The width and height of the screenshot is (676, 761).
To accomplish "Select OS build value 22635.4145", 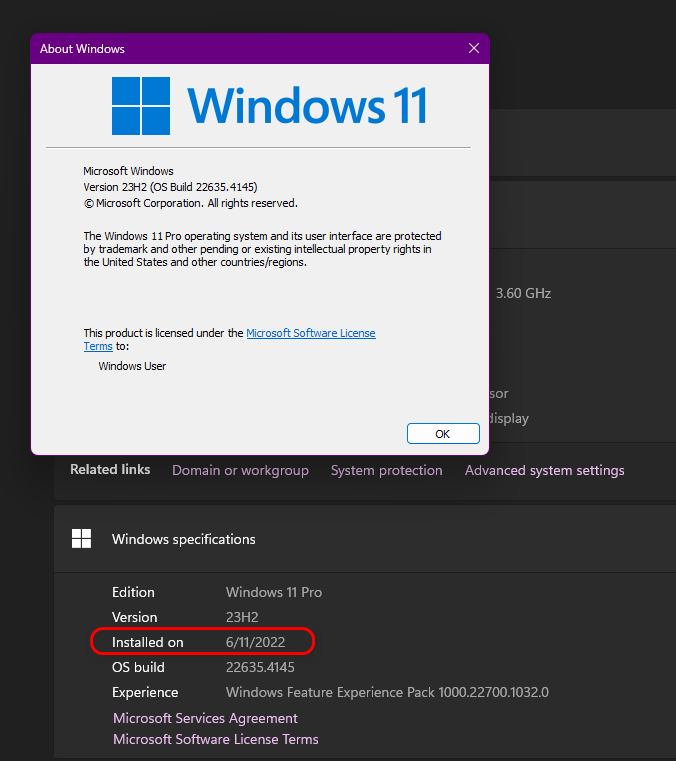I will [260, 667].
